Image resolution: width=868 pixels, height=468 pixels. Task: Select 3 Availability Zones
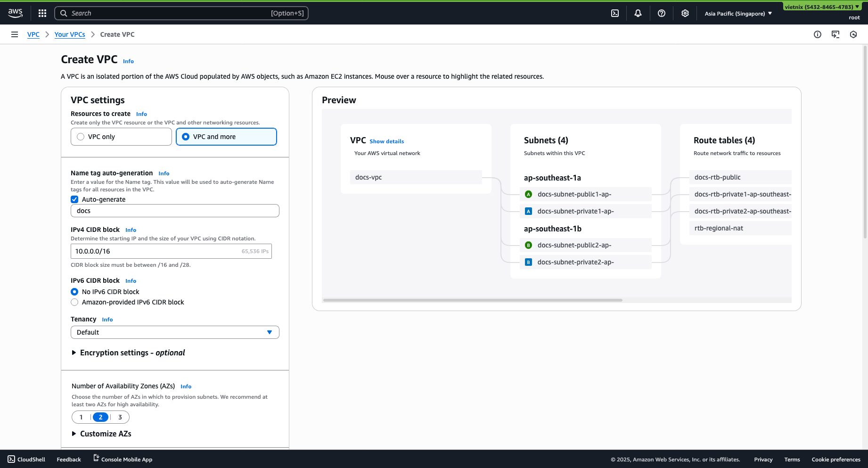pos(120,417)
